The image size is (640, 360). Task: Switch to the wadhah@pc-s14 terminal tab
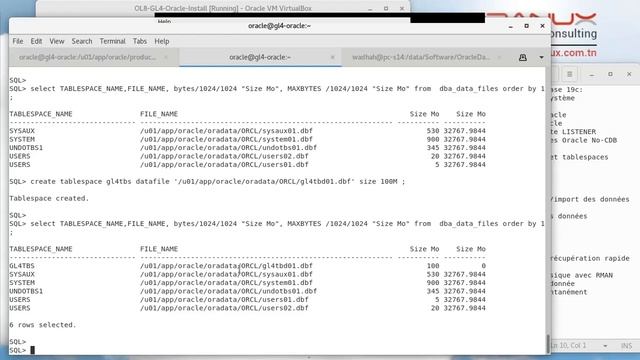(421, 57)
